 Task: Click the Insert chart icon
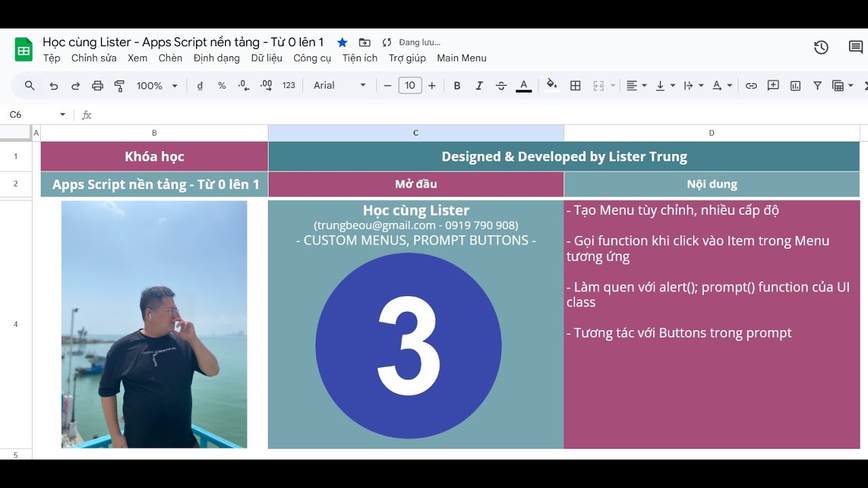(795, 85)
